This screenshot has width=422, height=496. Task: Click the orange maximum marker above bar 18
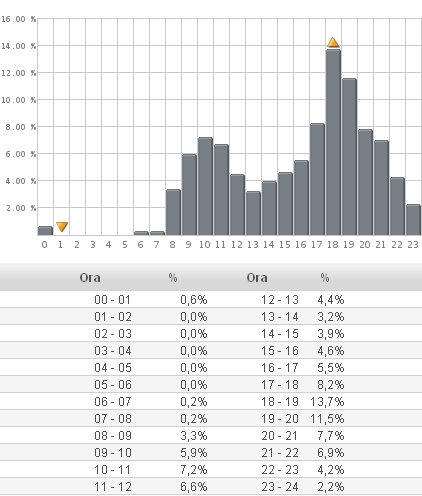[333, 42]
